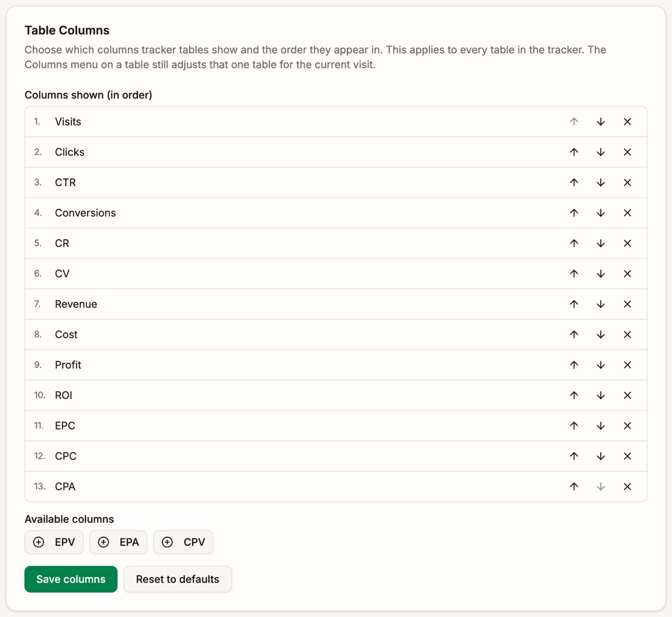672x617 pixels.
Task: Add the EPA column
Action: pyautogui.click(x=118, y=542)
